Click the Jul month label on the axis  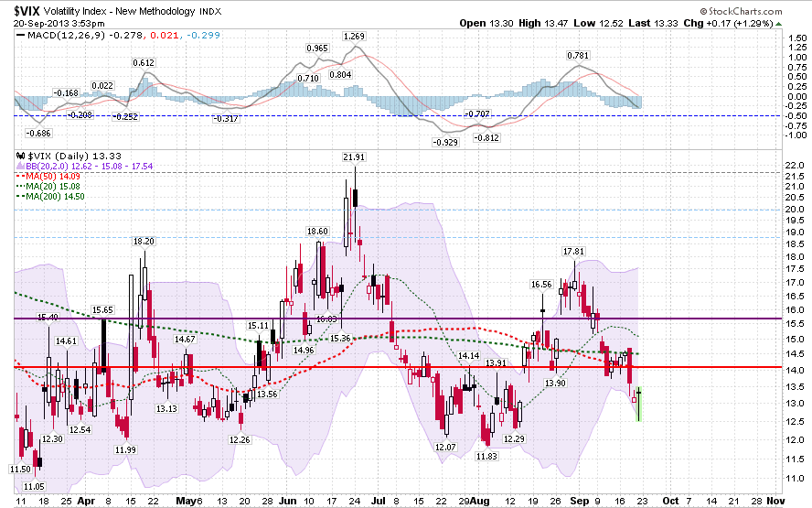379,501
